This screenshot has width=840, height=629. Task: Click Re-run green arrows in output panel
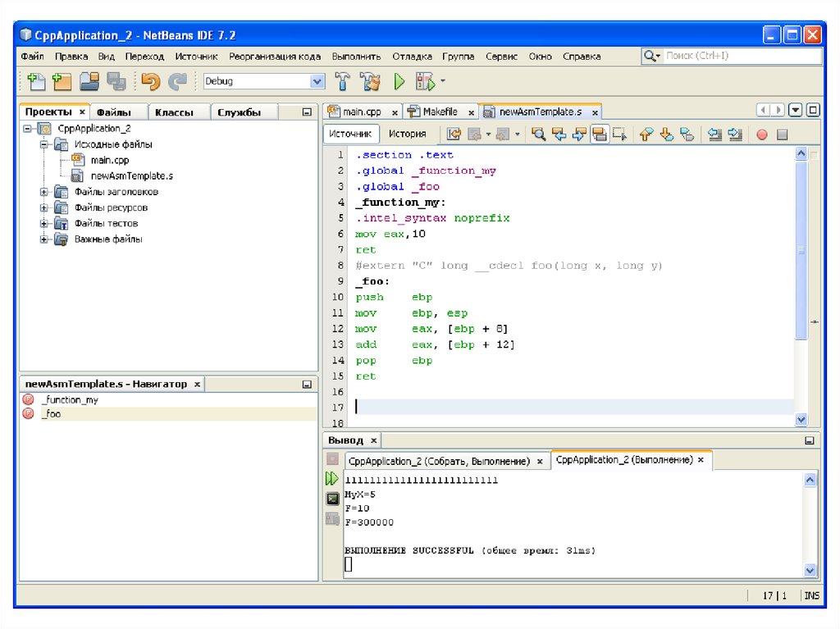pyautogui.click(x=332, y=478)
